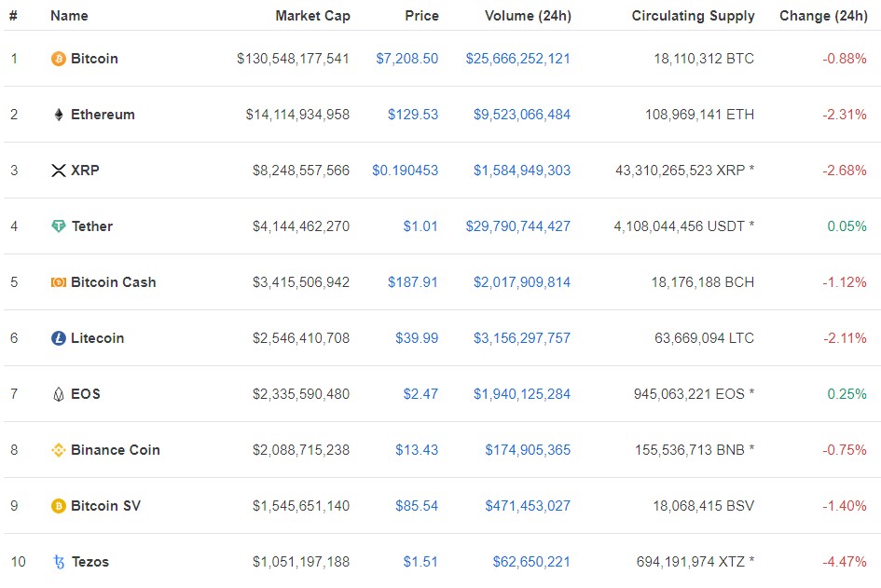Open Tether volume $29,790,744,427 link
This screenshot has width=881, height=588.
point(517,226)
